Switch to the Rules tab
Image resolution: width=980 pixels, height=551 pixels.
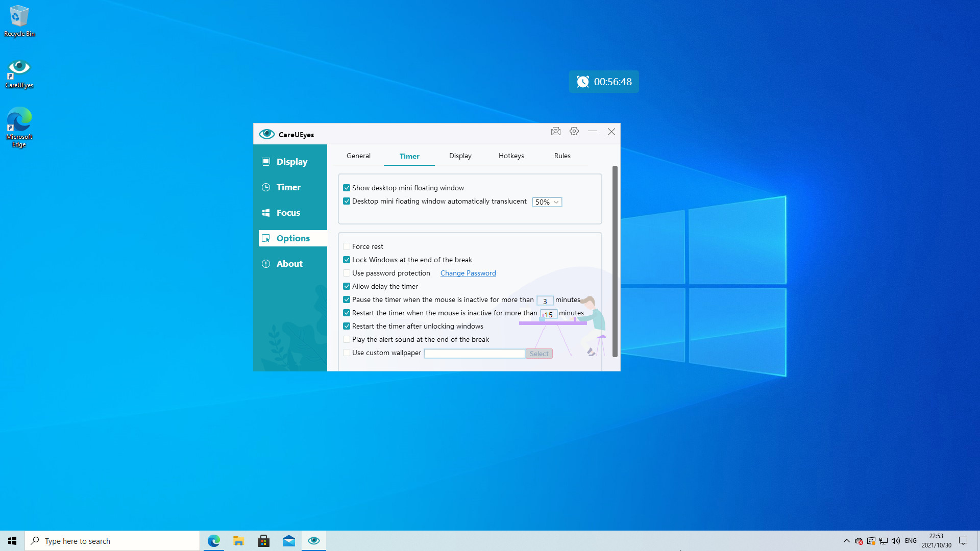click(x=562, y=156)
